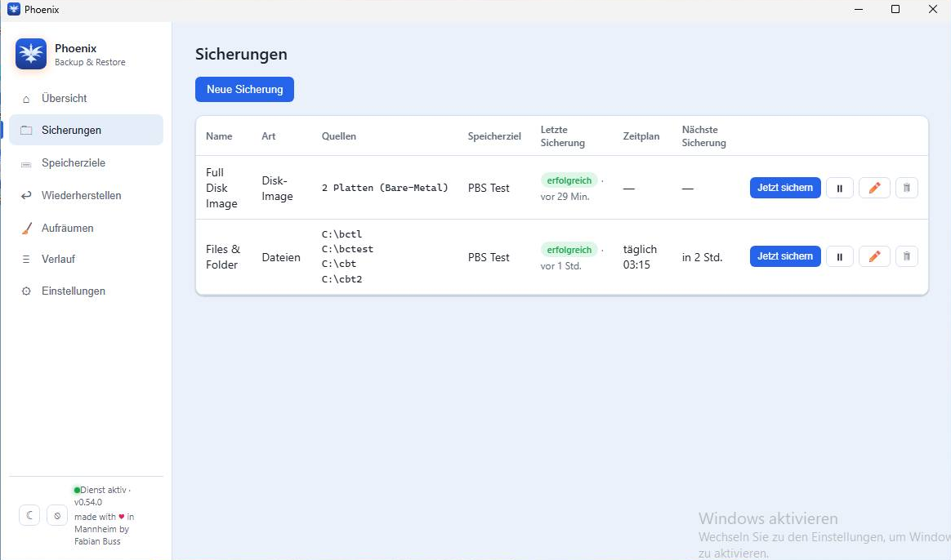Delete the Files & Folder backup via trash icon
951x560 pixels.
tap(907, 256)
